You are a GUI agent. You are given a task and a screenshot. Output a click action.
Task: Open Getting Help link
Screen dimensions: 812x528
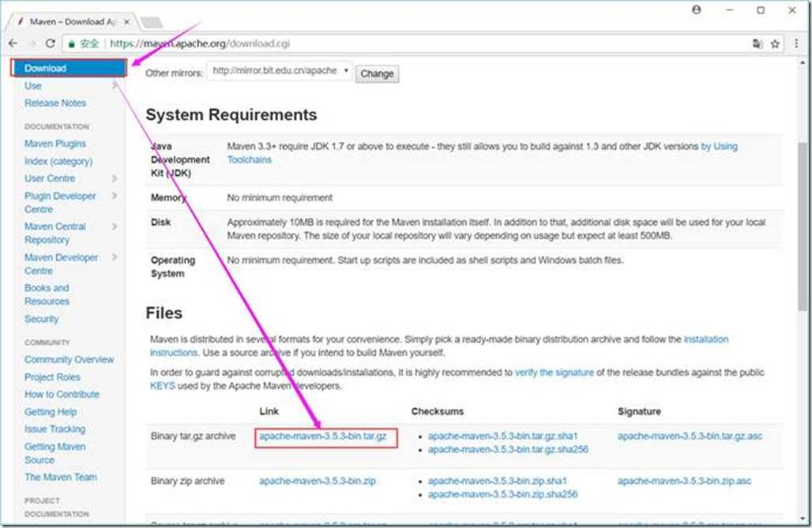click(51, 412)
